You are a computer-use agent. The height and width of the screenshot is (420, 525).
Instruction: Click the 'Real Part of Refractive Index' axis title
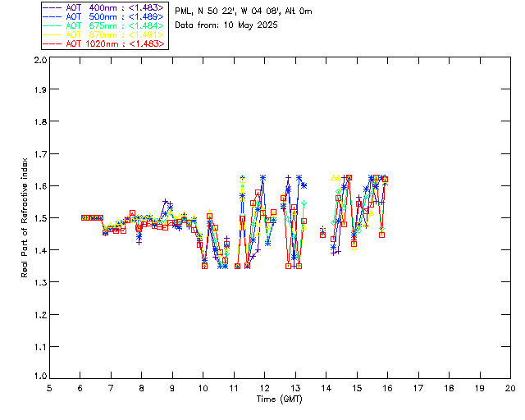(25, 217)
